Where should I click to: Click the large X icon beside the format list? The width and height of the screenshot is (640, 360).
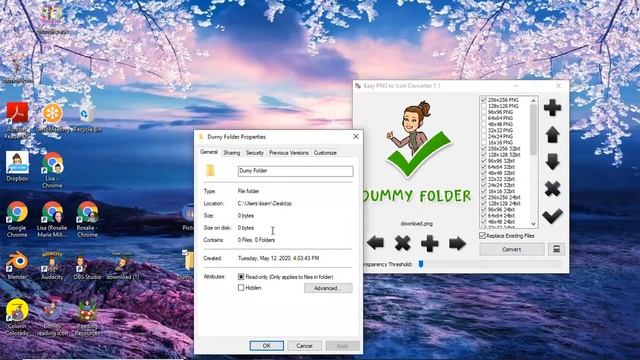tap(552, 189)
